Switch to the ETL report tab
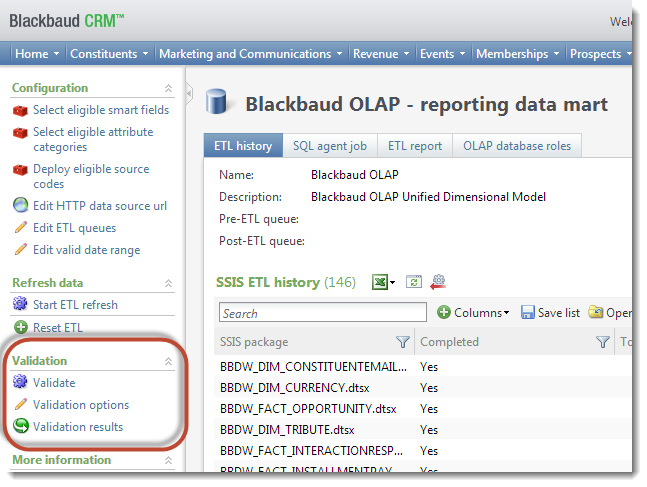Image resolution: width=647 pixels, height=487 pixels. click(415, 146)
